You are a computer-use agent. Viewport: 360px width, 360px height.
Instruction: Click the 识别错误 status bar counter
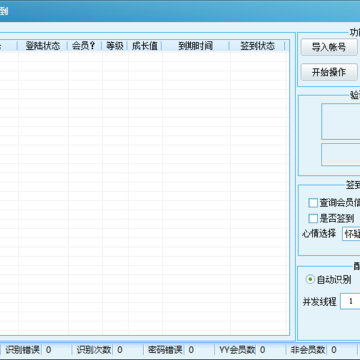coord(49,350)
